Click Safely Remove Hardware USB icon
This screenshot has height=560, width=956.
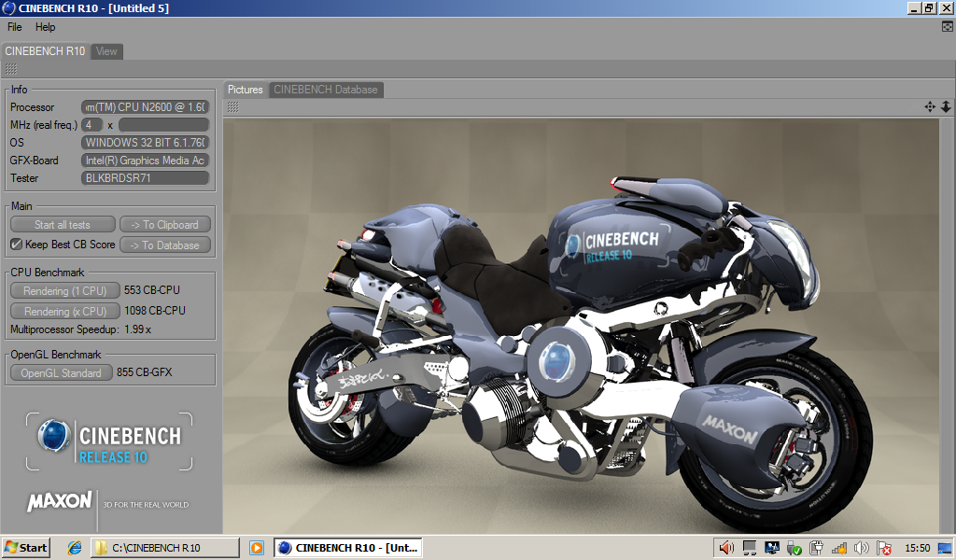(x=794, y=547)
